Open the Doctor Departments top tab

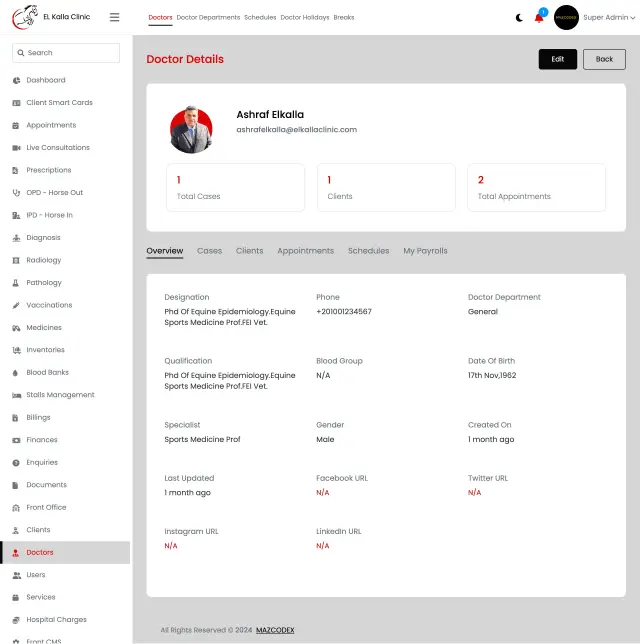pos(208,17)
